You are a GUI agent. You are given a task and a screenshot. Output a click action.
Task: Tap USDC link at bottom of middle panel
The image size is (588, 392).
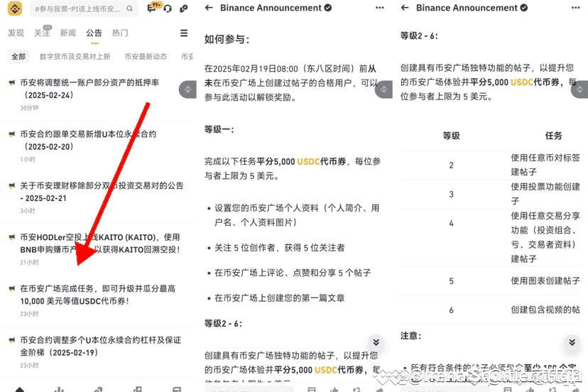[326, 370]
